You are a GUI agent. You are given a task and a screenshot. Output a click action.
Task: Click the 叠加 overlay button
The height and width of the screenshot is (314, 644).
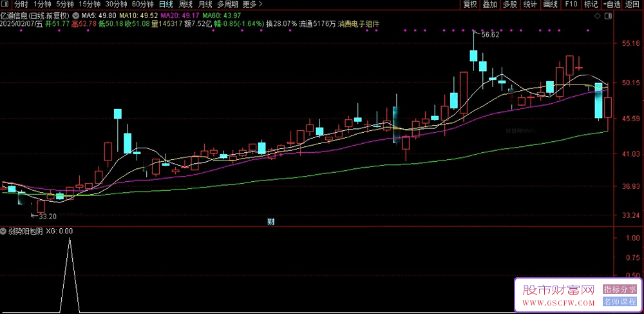pyautogui.click(x=490, y=5)
